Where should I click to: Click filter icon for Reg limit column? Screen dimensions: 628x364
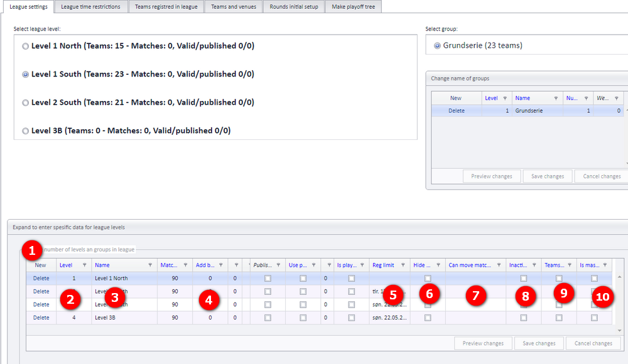coord(403,265)
